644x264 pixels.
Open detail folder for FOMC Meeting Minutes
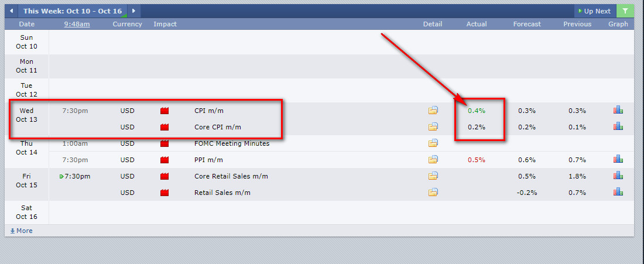(433, 143)
